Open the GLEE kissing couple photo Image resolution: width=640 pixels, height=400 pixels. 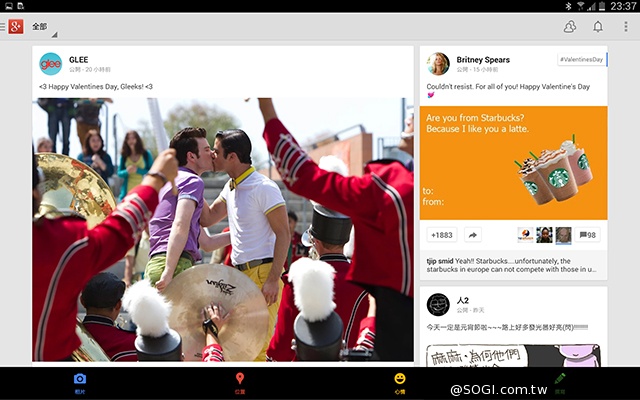click(x=222, y=229)
